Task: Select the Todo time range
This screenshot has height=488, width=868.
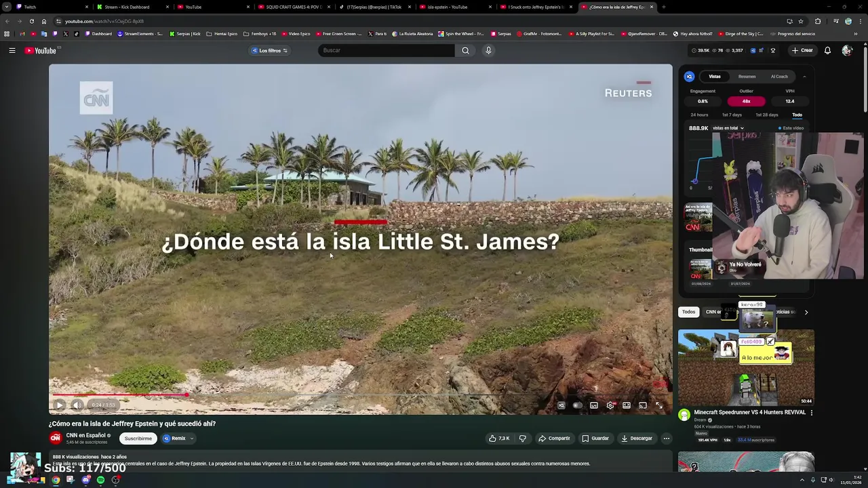Action: [797, 115]
